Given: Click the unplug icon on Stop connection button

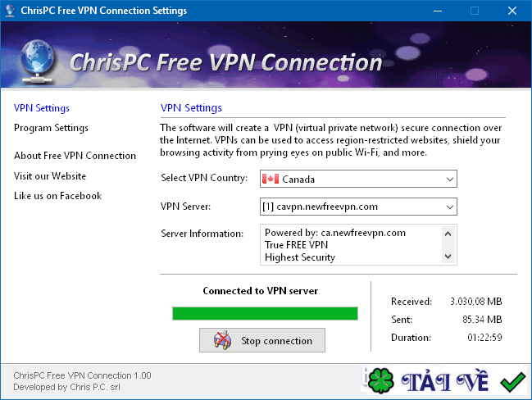Looking at the screenshot, I should click(223, 340).
